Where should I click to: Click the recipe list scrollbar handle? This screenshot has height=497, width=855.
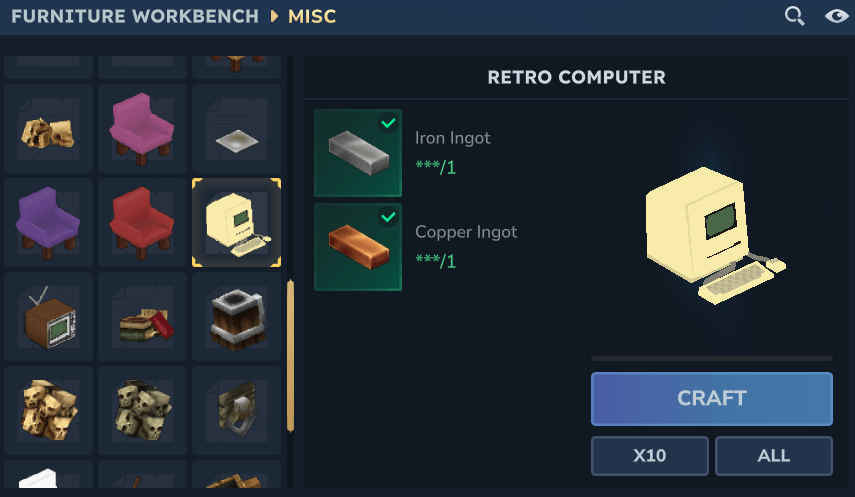point(290,356)
